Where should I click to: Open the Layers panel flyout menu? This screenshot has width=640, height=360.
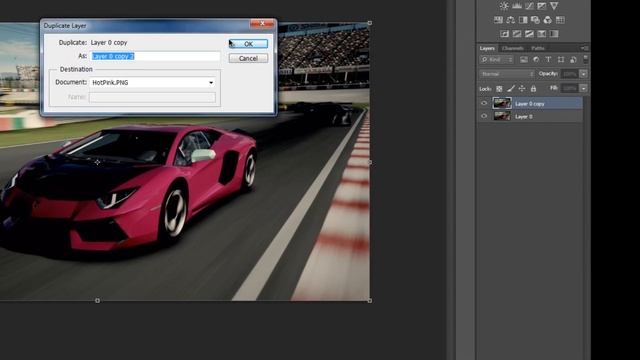[x=584, y=48]
